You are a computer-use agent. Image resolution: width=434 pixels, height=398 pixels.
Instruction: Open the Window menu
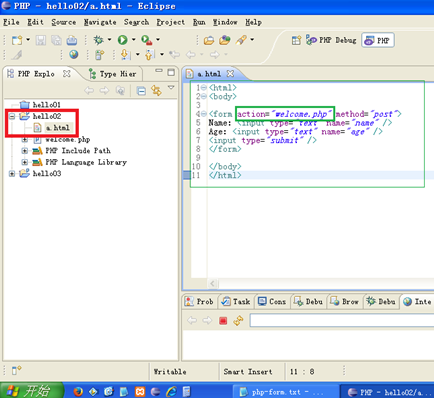click(x=225, y=22)
